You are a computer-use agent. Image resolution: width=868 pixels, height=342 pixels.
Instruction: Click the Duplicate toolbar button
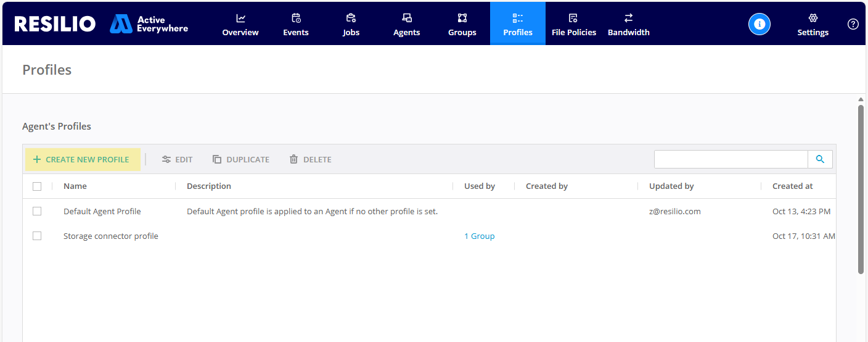pos(241,159)
